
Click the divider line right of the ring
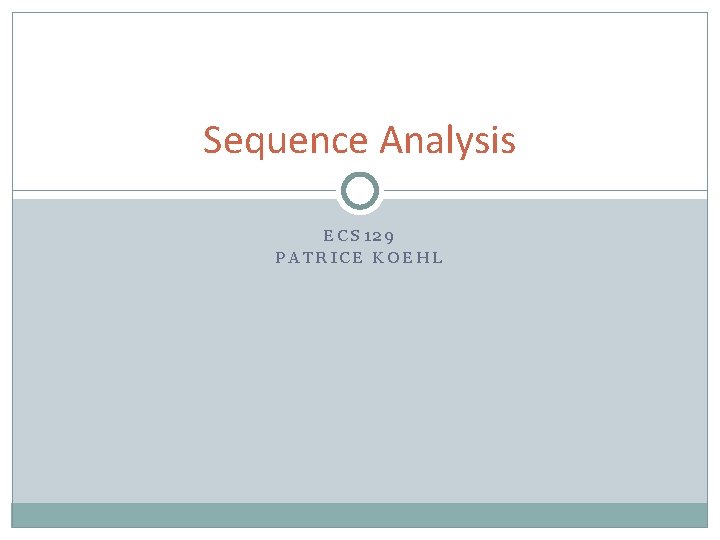pos(546,190)
